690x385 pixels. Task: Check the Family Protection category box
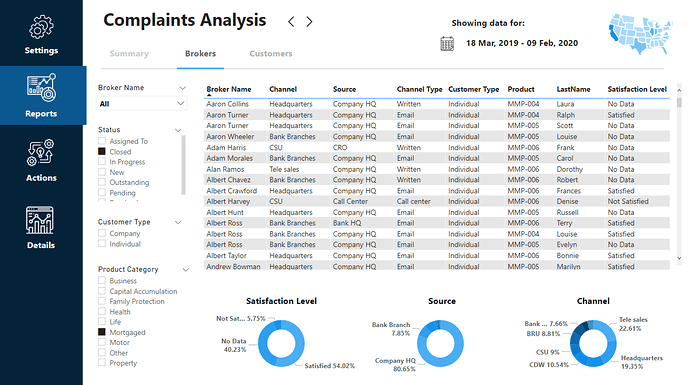point(102,301)
